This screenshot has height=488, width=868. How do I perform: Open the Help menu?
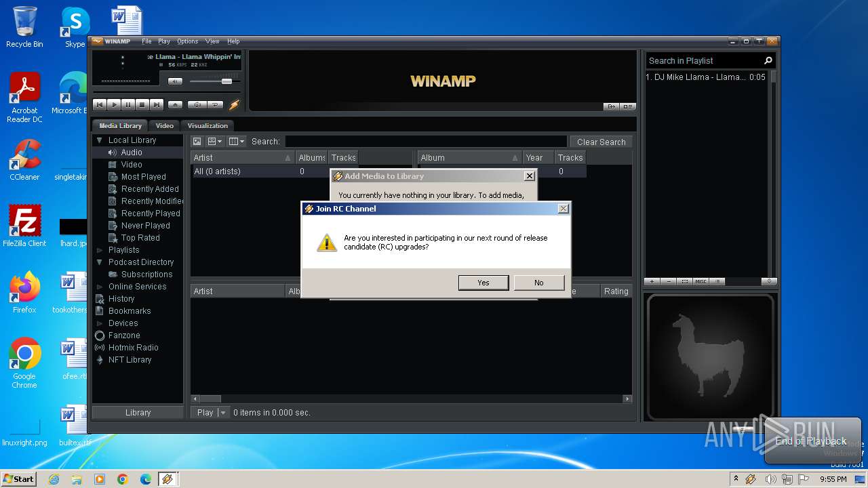click(233, 41)
